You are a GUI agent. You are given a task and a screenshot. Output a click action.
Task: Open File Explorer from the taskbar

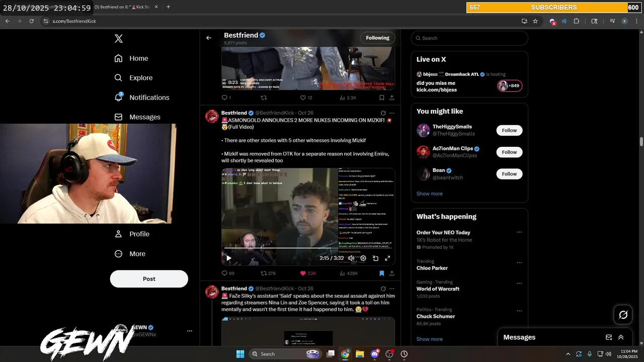[x=360, y=354]
